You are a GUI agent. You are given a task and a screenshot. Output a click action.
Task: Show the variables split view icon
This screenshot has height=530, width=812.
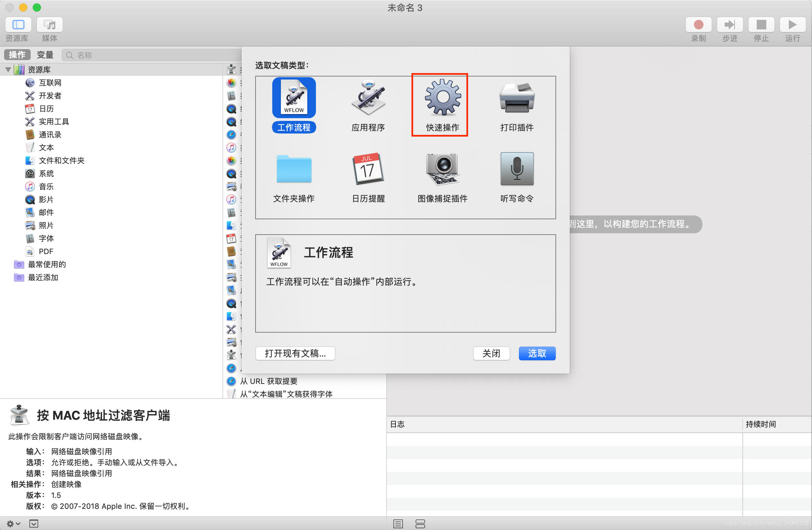tap(420, 524)
